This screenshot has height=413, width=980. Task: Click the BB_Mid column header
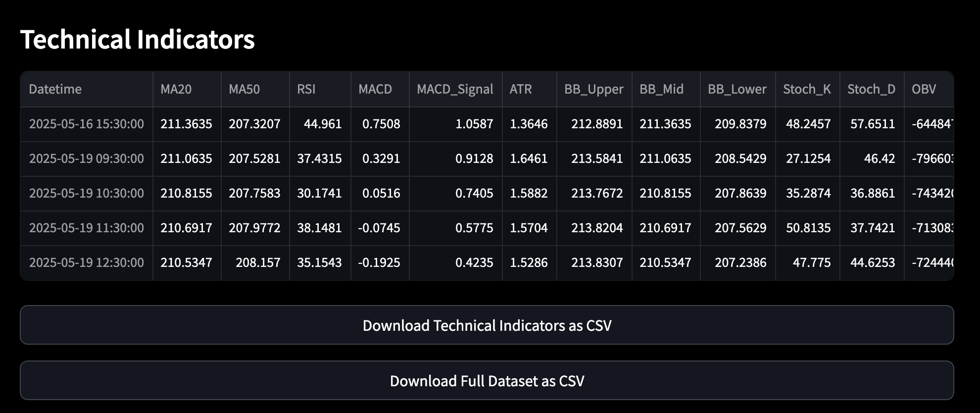pyautogui.click(x=666, y=89)
